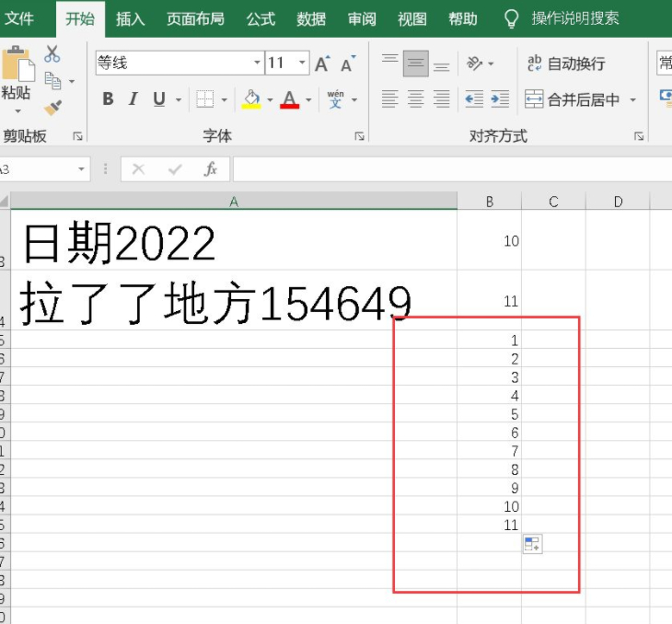This screenshot has height=624, width=672.
Task: Align text right
Action: [x=442, y=99]
